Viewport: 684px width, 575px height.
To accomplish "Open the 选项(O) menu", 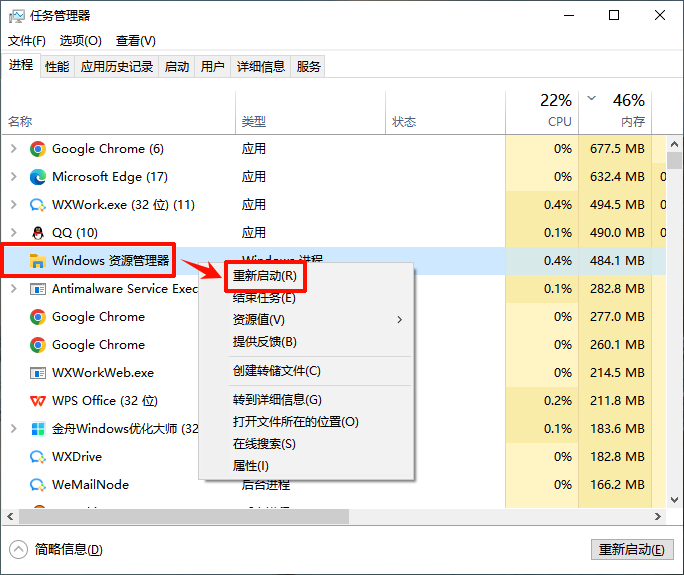I will coord(81,41).
